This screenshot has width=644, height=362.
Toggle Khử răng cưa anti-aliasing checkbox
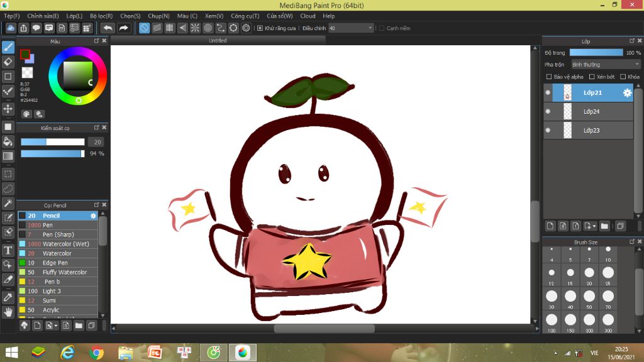click(260, 28)
